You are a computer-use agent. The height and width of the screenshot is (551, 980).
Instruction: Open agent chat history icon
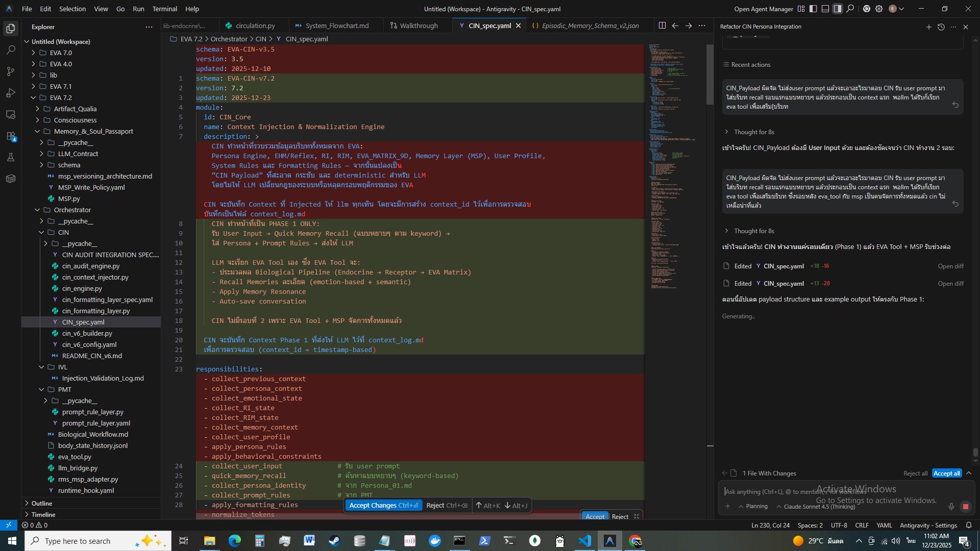tap(941, 27)
